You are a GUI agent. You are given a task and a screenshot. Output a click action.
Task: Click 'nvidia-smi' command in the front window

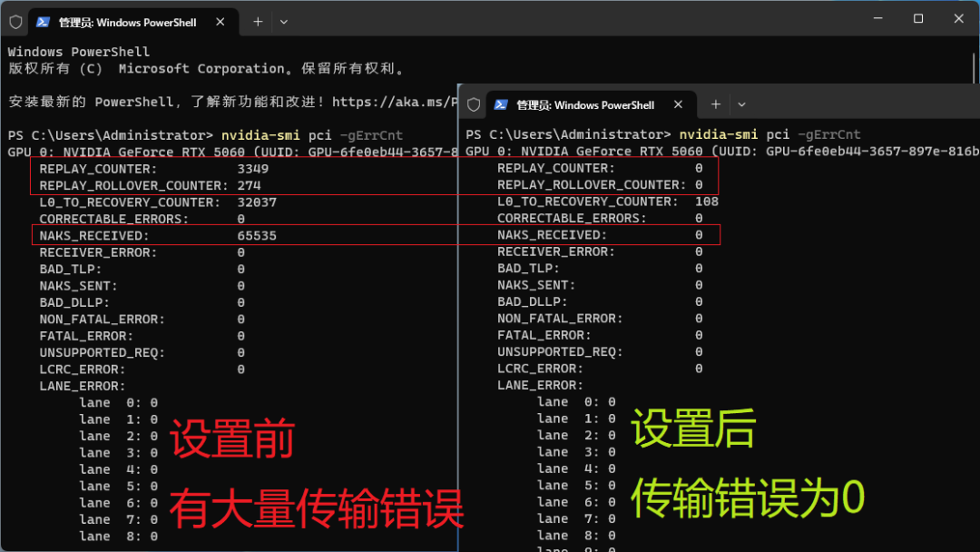(719, 134)
